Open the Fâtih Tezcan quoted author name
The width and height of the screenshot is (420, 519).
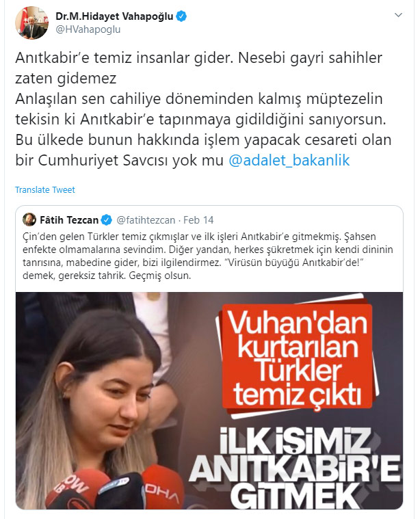click(69, 219)
